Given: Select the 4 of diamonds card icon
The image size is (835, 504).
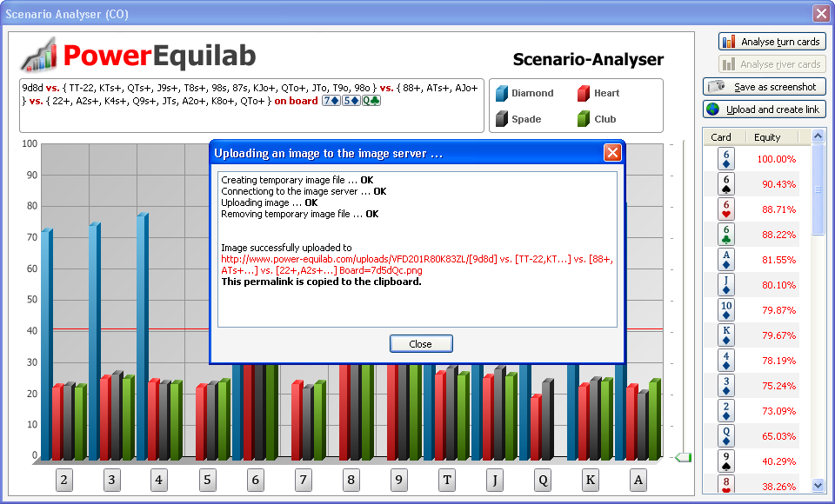Looking at the screenshot, I should click(x=726, y=361).
